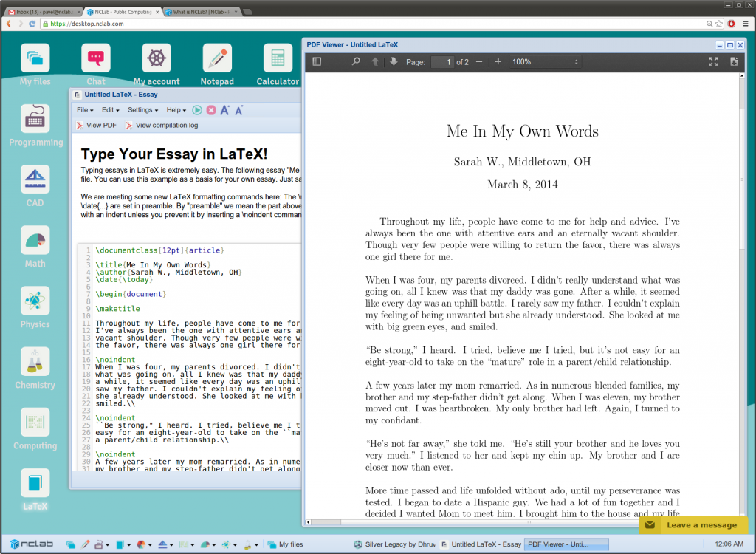Launch the Chat app icon
The width and height of the screenshot is (756, 554).
(96, 58)
